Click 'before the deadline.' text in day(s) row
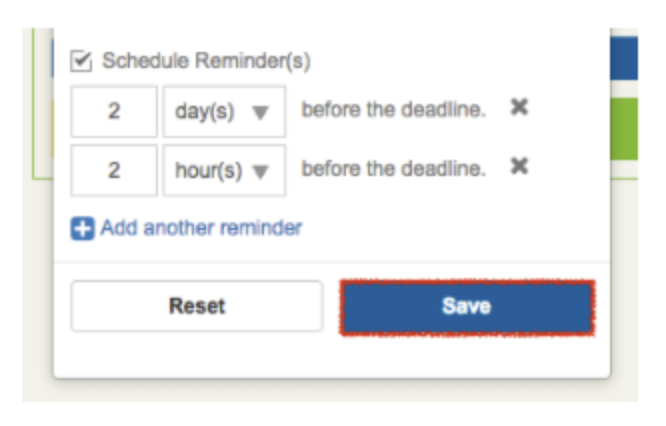 (393, 110)
